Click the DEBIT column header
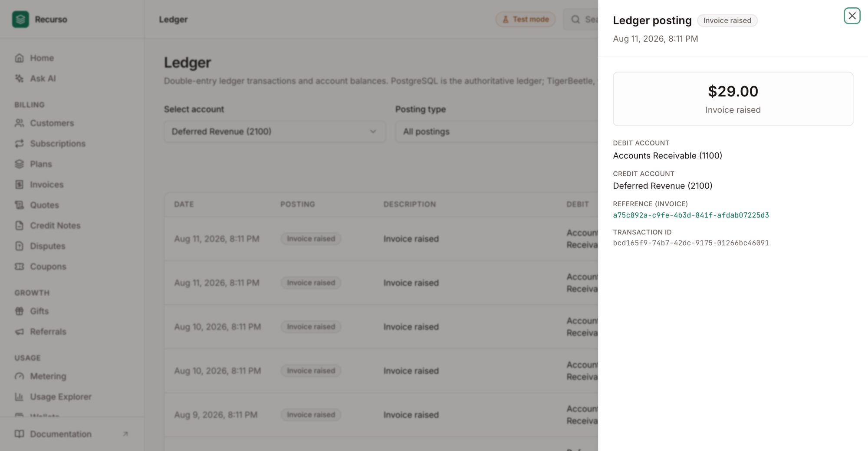The height and width of the screenshot is (451, 868). [578, 204]
